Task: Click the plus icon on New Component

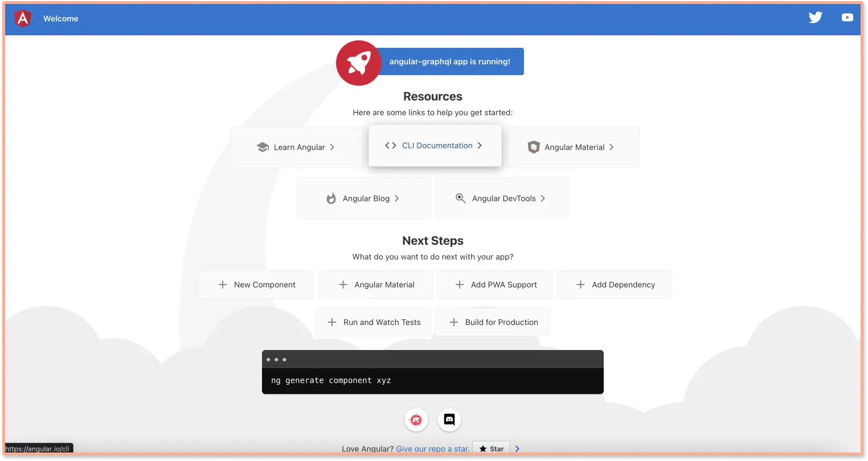Action: (x=223, y=285)
